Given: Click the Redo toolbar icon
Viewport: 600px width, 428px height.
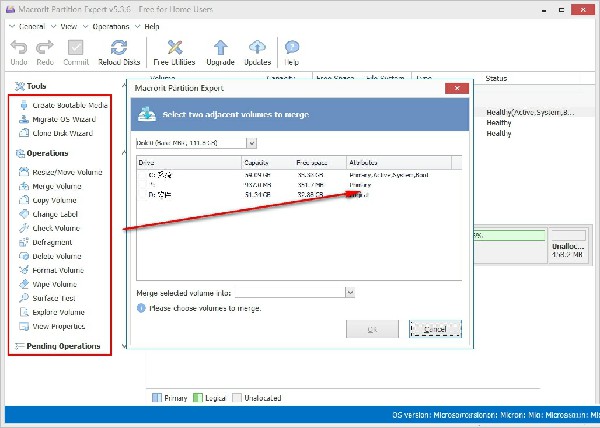Looking at the screenshot, I should click(x=45, y=50).
